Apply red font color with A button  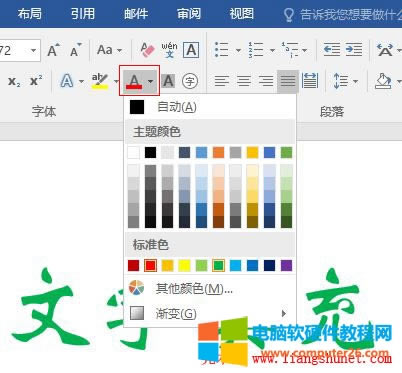tap(134, 81)
